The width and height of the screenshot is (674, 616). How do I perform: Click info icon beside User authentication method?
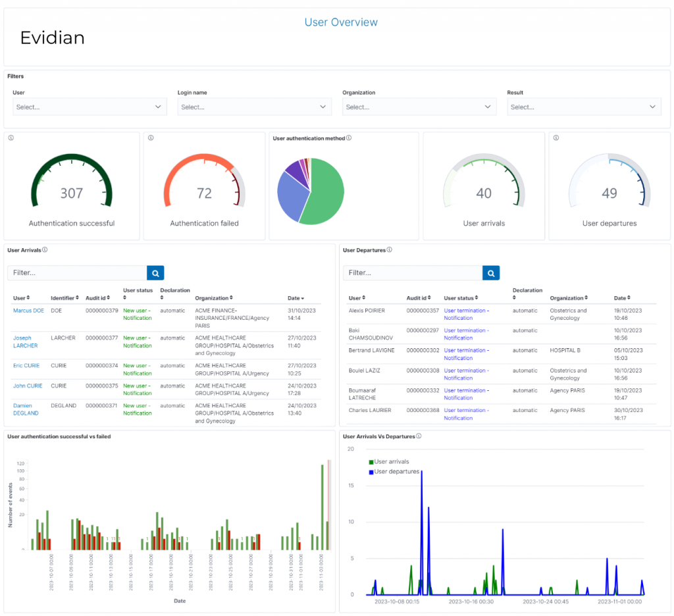tap(349, 138)
